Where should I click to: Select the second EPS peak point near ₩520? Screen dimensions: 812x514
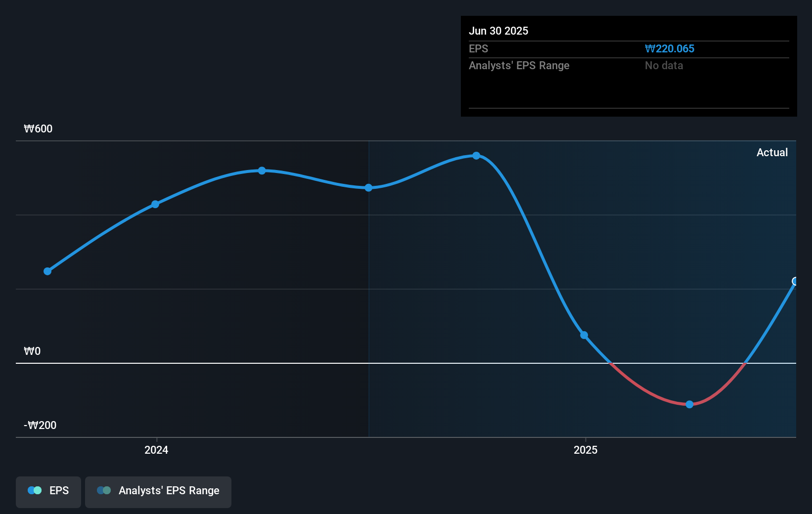pyautogui.click(x=262, y=171)
